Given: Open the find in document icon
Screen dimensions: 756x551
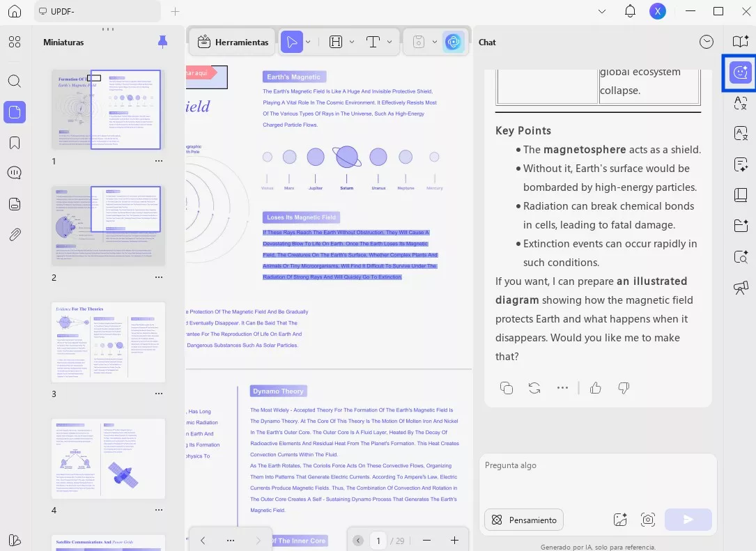Looking at the screenshot, I should [741, 257].
